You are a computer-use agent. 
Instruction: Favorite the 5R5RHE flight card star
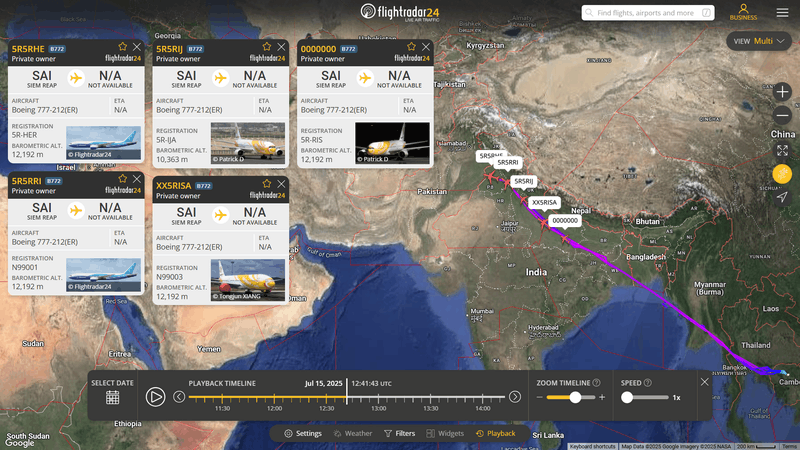122,46
